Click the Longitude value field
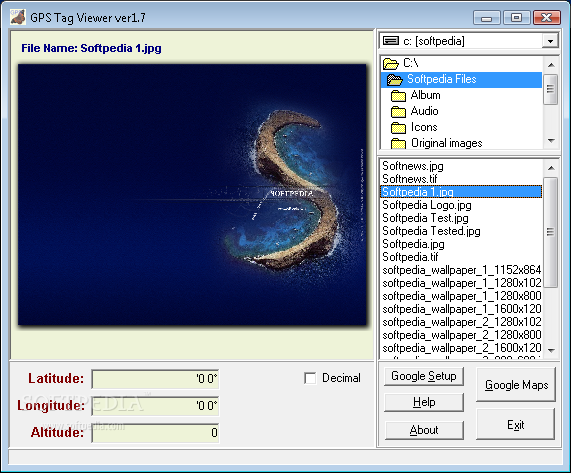The width and height of the screenshot is (571, 473). (x=155, y=406)
